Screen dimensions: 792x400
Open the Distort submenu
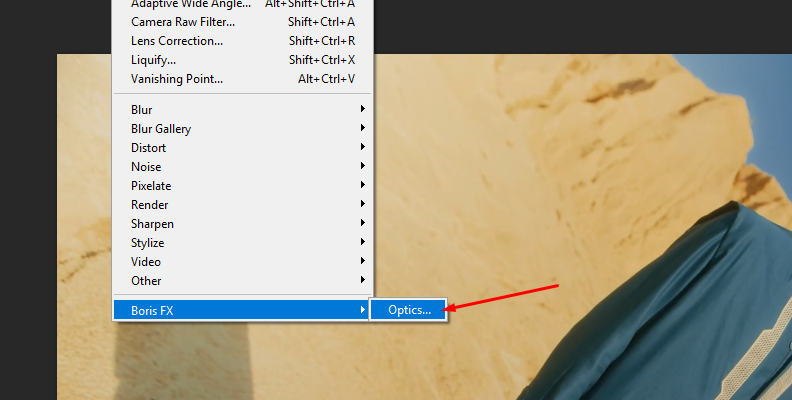coord(242,147)
